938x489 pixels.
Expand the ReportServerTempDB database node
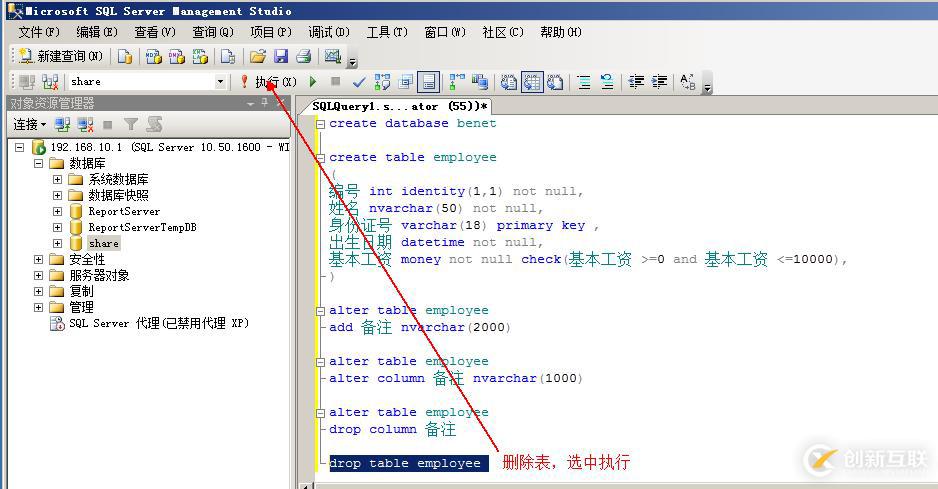coord(57,227)
